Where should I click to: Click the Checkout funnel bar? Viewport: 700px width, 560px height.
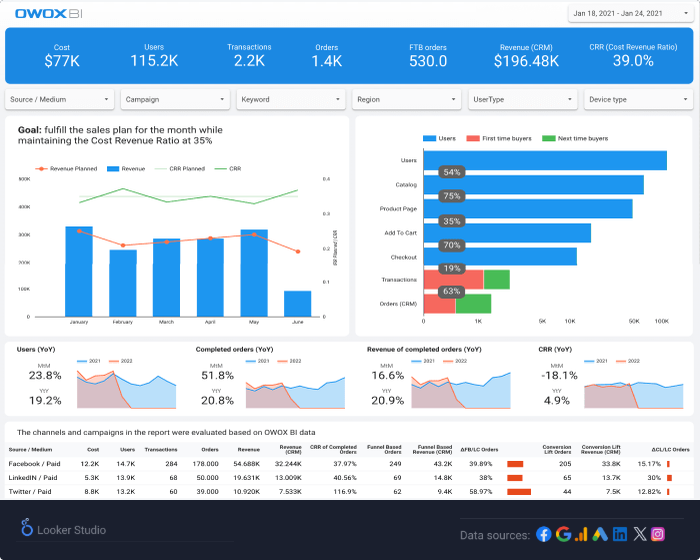click(x=500, y=256)
